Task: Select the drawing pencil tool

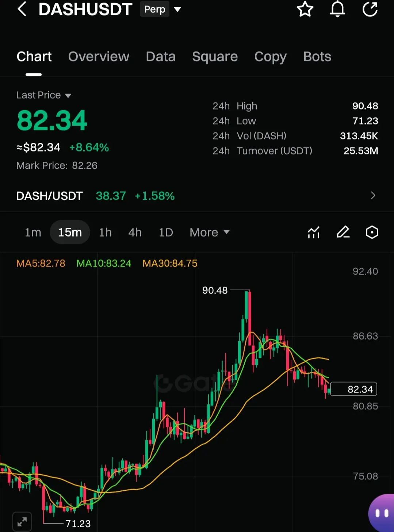Action: coord(343,232)
